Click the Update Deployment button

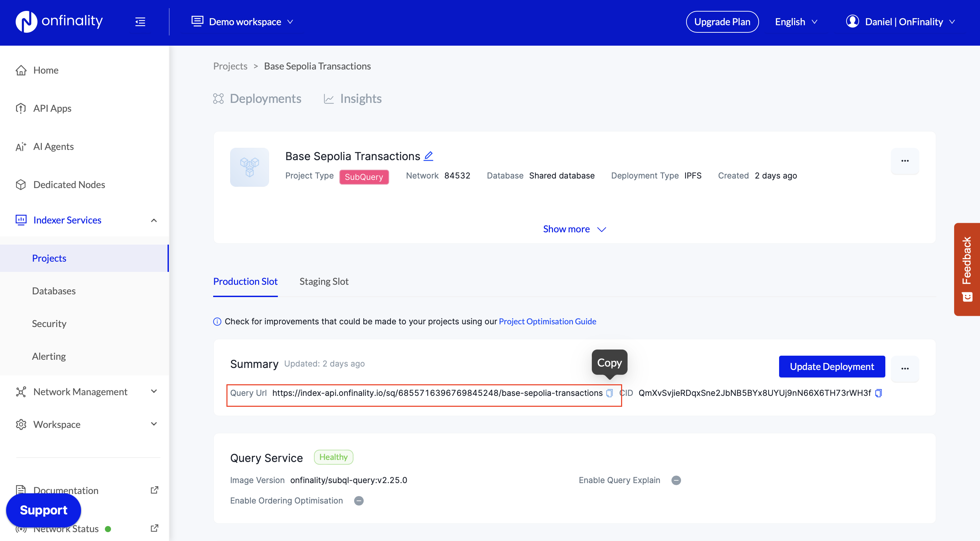pyautogui.click(x=832, y=366)
